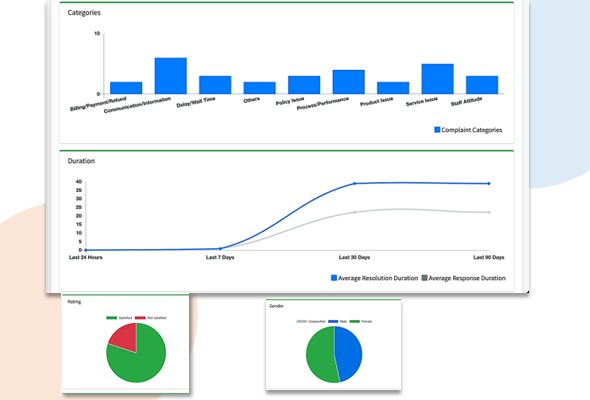Click the "Last 90 Days" axis label

(x=489, y=257)
